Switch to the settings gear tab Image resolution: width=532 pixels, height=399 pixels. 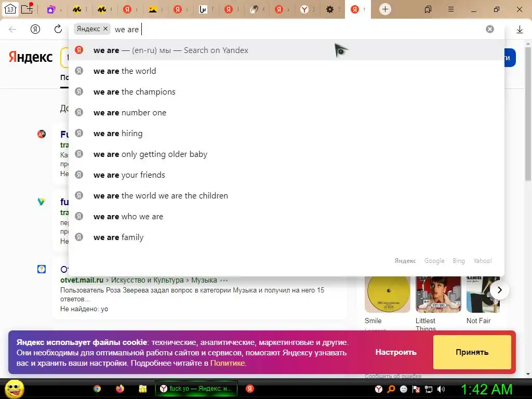[330, 9]
